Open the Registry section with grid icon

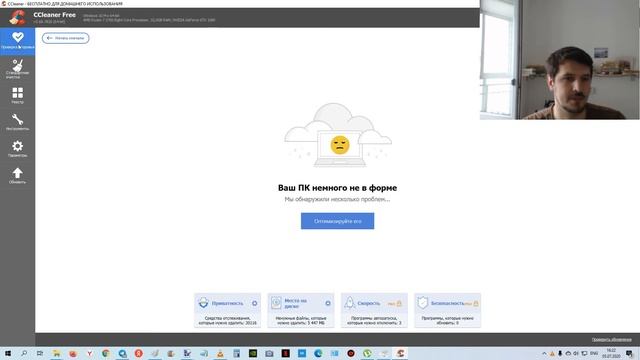(18, 96)
